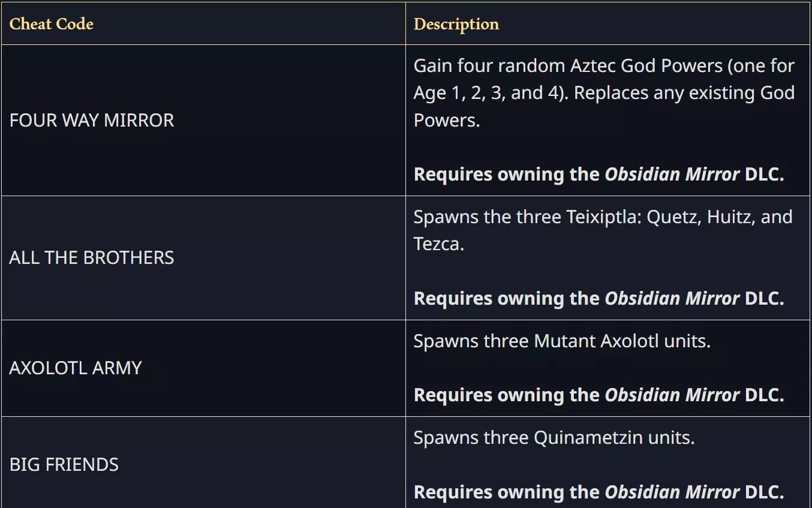The width and height of the screenshot is (812, 508).
Task: Click the name "Huitz" in the description
Action: coord(730,217)
